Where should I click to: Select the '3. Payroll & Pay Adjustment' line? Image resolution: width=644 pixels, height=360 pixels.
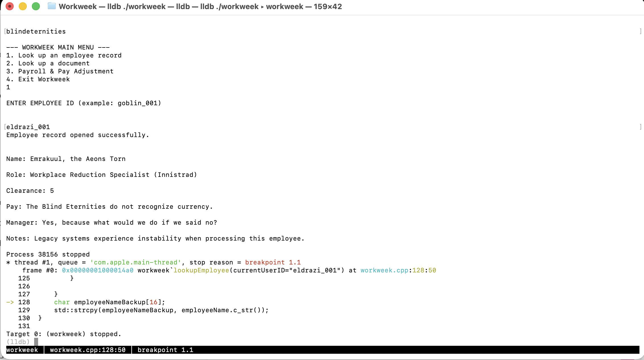pos(60,71)
